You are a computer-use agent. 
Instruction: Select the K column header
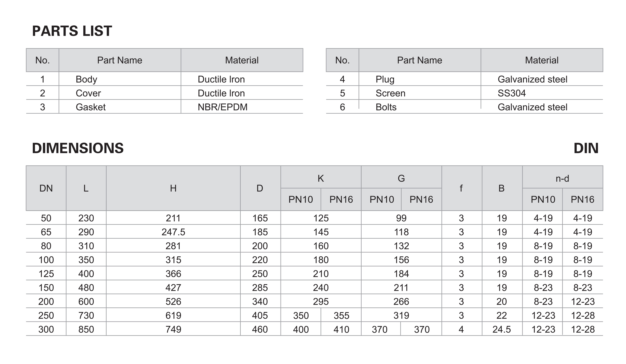point(321,178)
